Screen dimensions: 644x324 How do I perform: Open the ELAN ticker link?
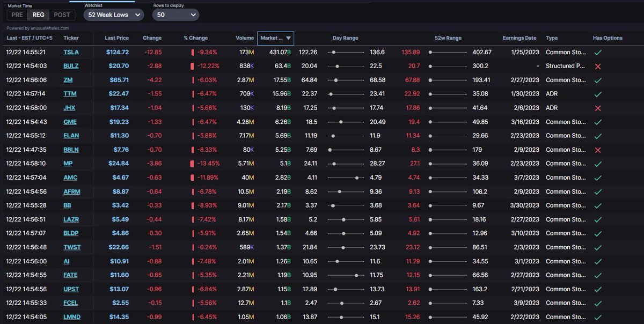pyautogui.click(x=71, y=136)
